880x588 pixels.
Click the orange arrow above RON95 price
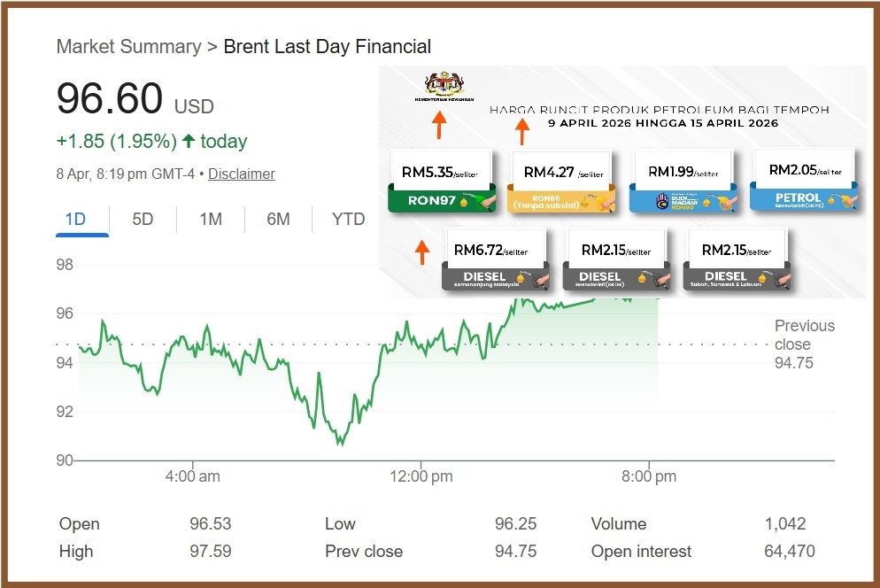[x=522, y=131]
